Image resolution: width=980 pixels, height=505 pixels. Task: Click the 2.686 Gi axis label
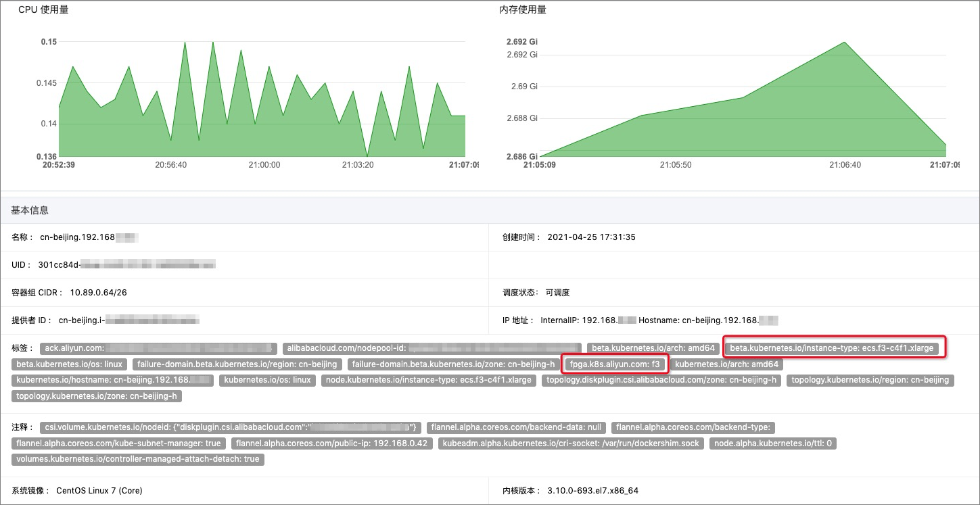pyautogui.click(x=521, y=156)
